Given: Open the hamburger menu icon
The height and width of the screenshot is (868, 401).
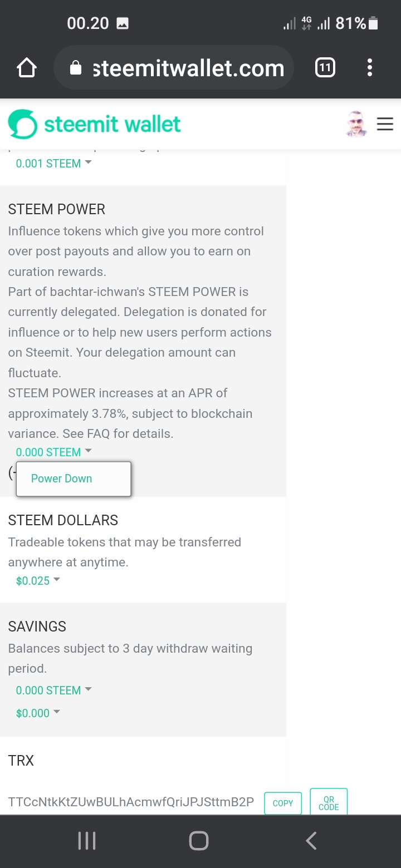Looking at the screenshot, I should [385, 124].
